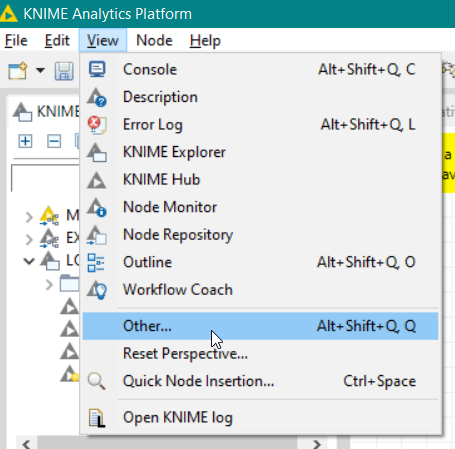Choose Reset Perspective...

click(260, 354)
